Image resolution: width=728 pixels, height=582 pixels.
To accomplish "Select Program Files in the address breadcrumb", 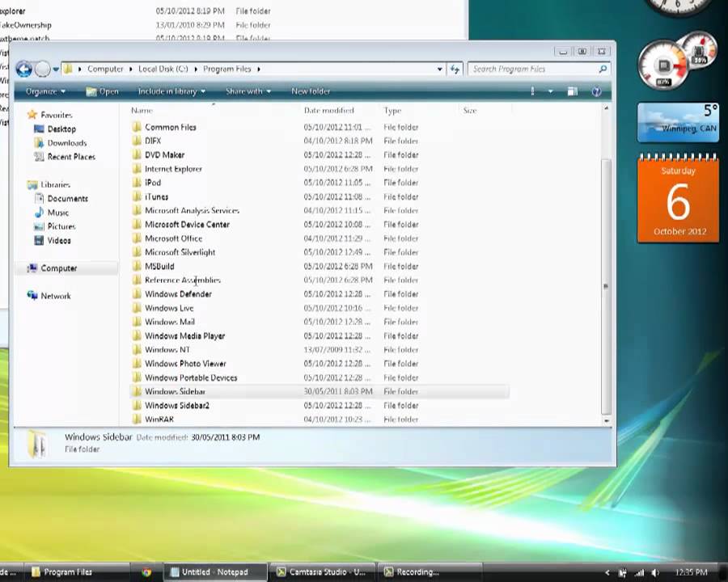I will [x=226, y=70].
